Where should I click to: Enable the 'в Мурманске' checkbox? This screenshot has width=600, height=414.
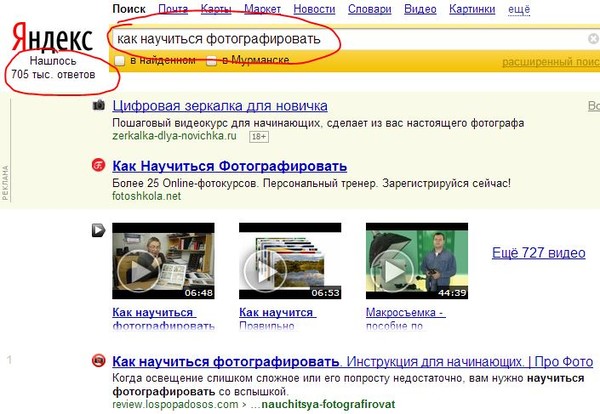click(211, 60)
